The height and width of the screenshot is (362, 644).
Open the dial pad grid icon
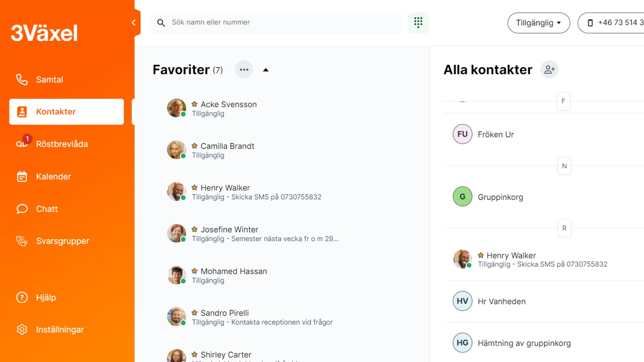coord(418,22)
